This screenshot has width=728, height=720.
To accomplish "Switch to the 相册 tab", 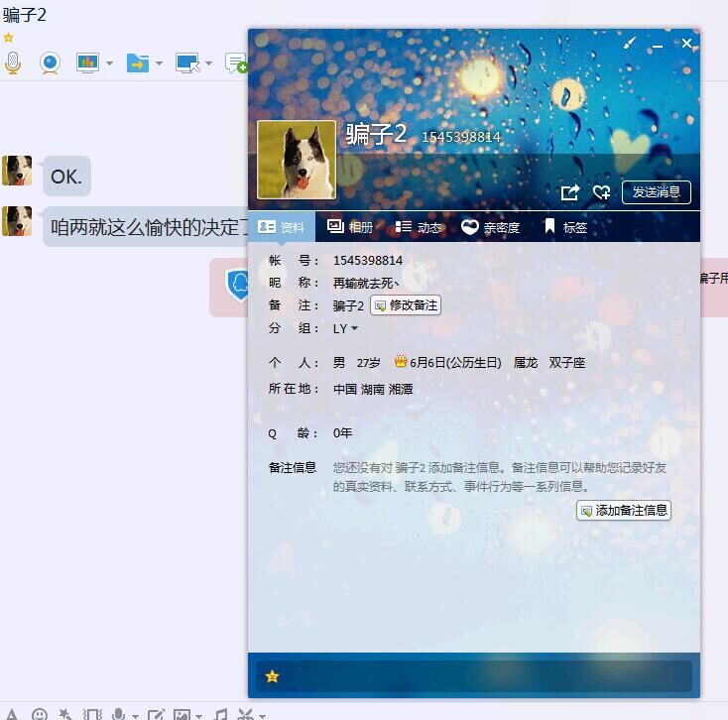I will (350, 227).
